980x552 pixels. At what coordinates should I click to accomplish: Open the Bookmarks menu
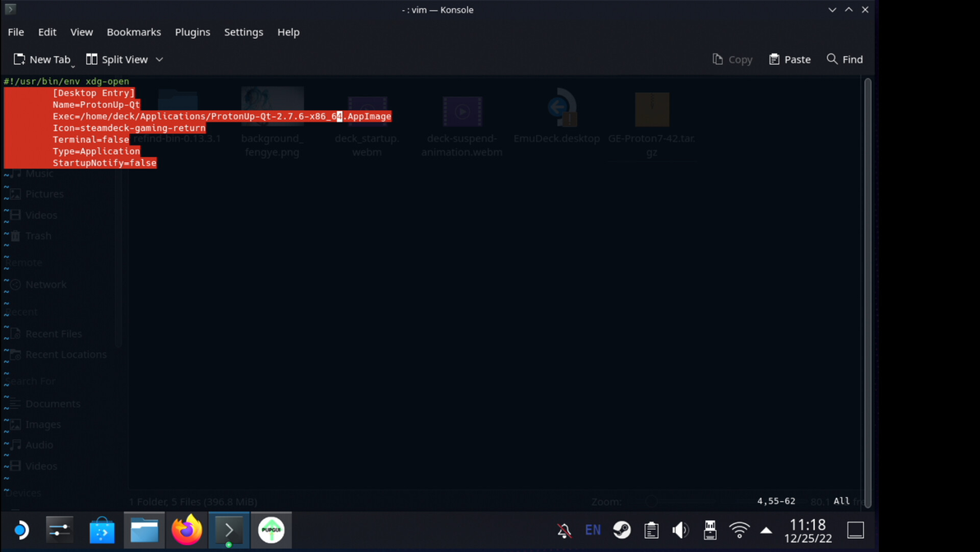(x=134, y=32)
